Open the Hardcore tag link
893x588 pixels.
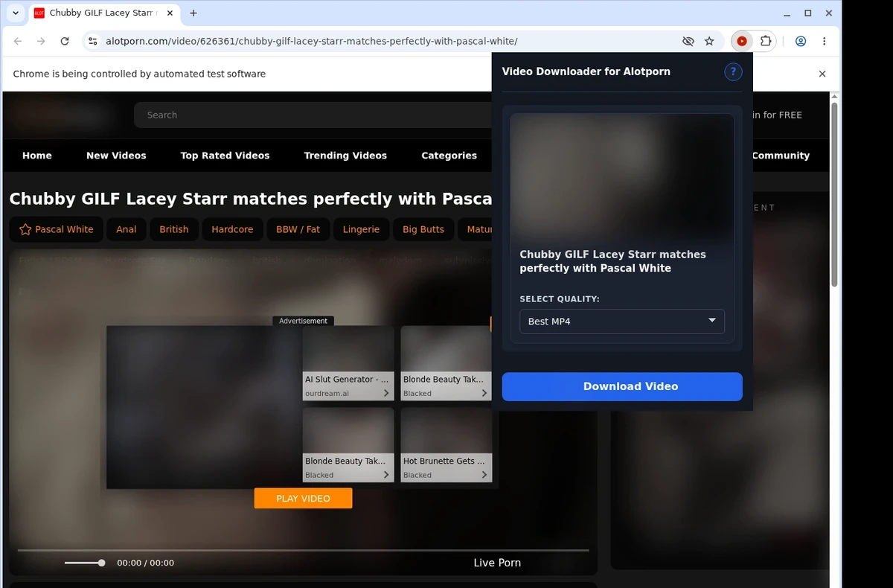[x=232, y=229]
